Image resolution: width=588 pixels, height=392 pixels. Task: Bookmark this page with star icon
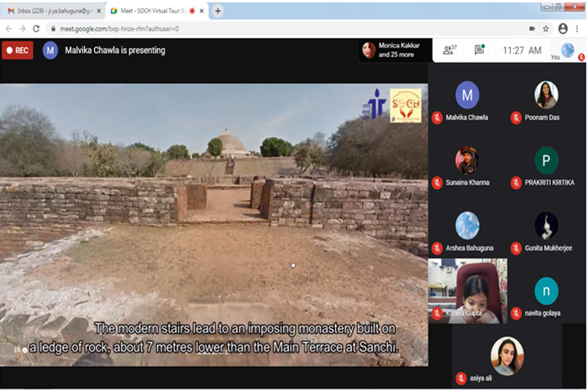coord(546,29)
